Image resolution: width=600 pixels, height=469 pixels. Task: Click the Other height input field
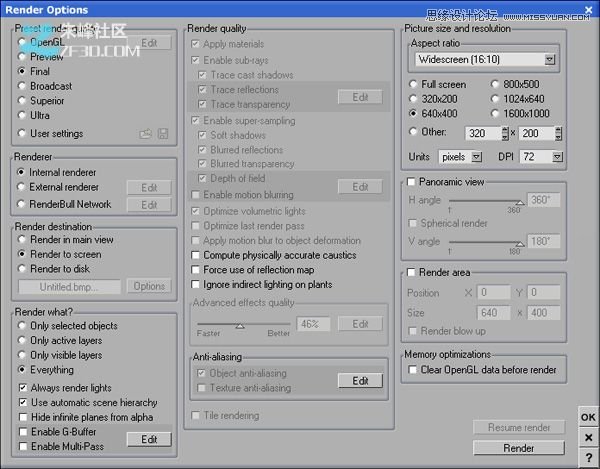(537, 134)
